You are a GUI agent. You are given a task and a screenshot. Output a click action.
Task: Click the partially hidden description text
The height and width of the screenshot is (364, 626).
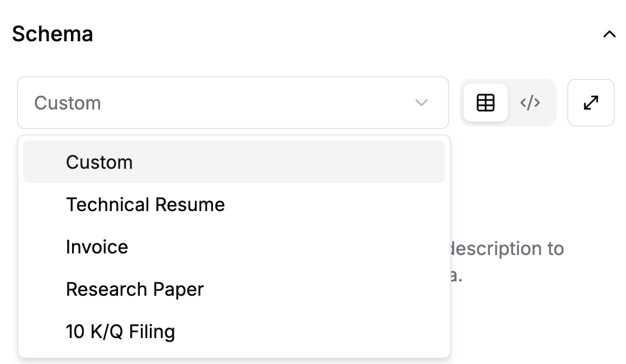[x=507, y=261]
